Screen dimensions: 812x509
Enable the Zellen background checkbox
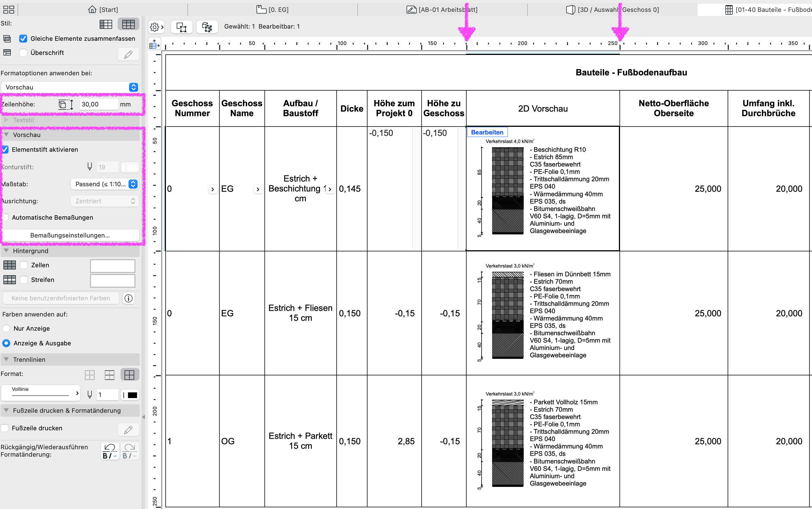23,265
